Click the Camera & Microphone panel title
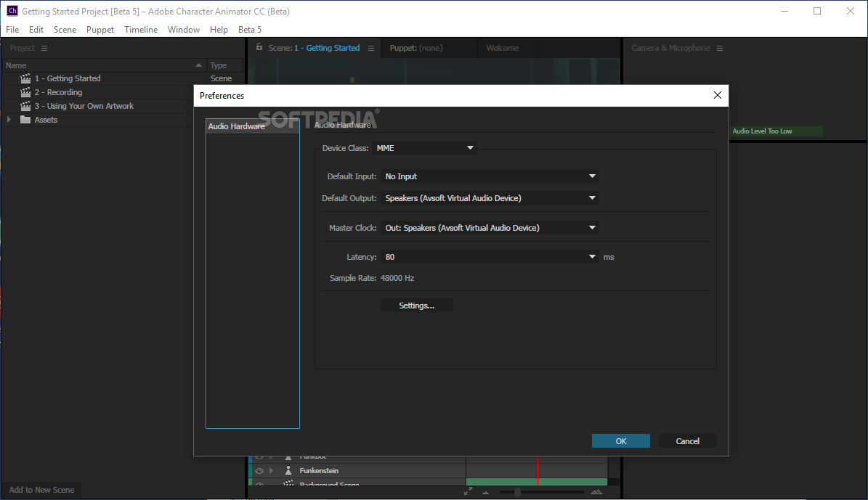The height and width of the screenshot is (500, 868). [670, 48]
